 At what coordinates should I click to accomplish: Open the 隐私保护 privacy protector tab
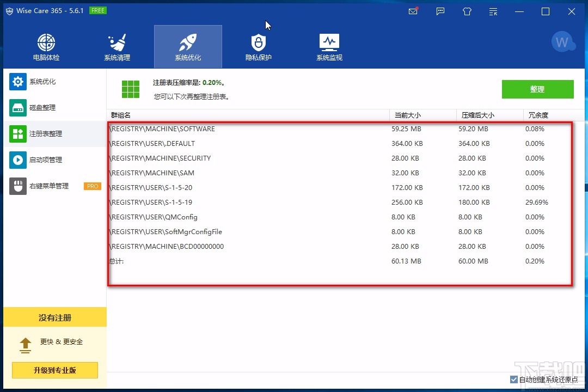pos(259,47)
